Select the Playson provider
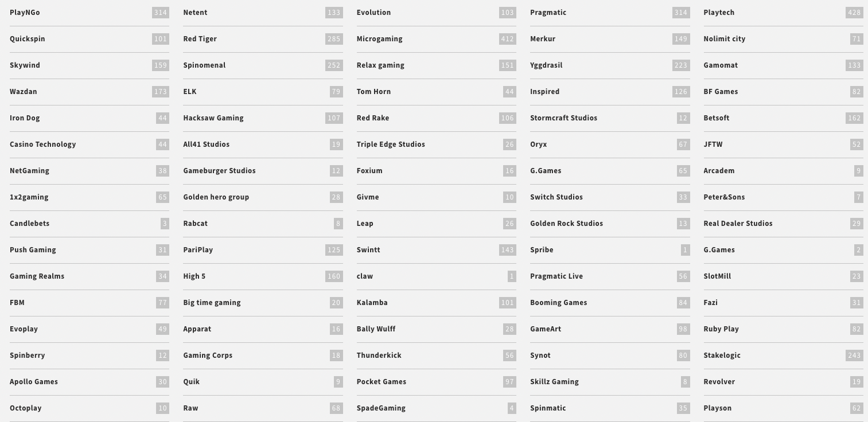The height and width of the screenshot is (422, 868). (x=783, y=408)
